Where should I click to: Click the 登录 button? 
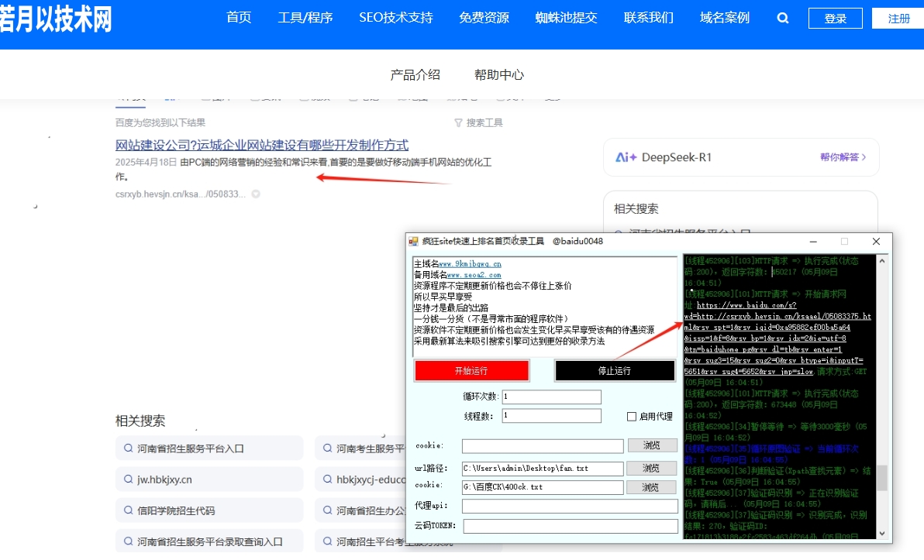(836, 19)
